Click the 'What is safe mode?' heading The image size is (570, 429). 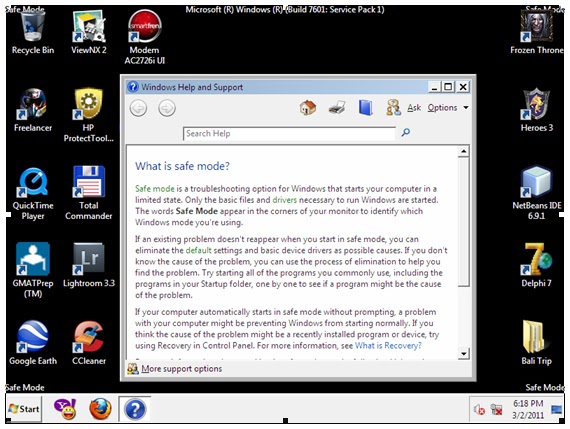182,166
